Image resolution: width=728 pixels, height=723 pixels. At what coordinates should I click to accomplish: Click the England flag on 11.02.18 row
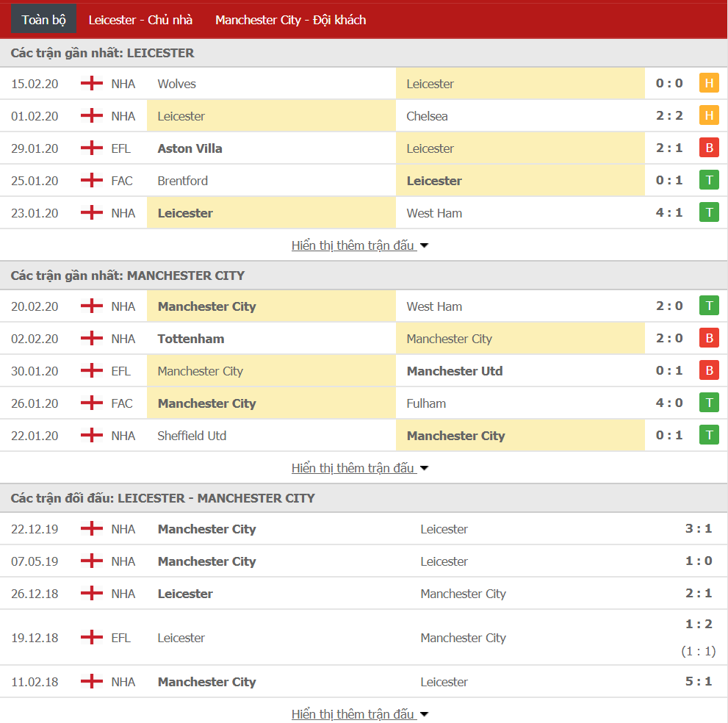[92, 681]
